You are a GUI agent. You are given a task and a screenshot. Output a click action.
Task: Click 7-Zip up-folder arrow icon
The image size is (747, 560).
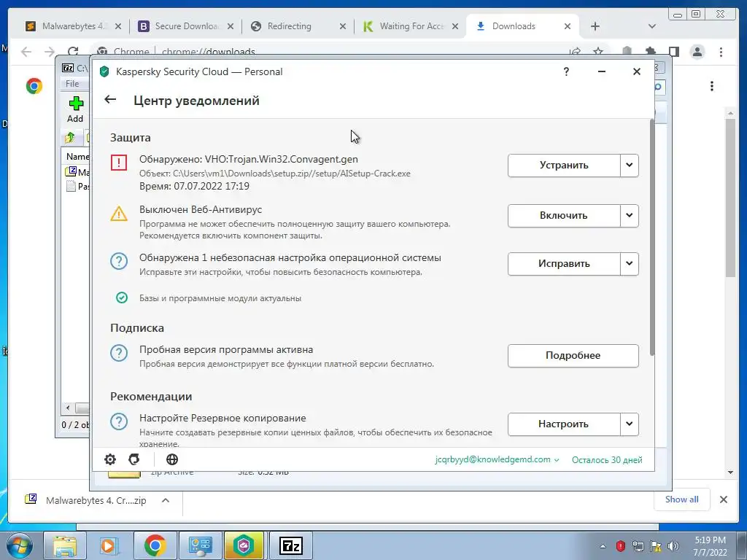(x=70, y=138)
